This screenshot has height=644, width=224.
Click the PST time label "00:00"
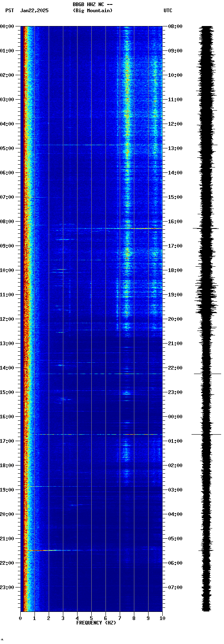7,26
